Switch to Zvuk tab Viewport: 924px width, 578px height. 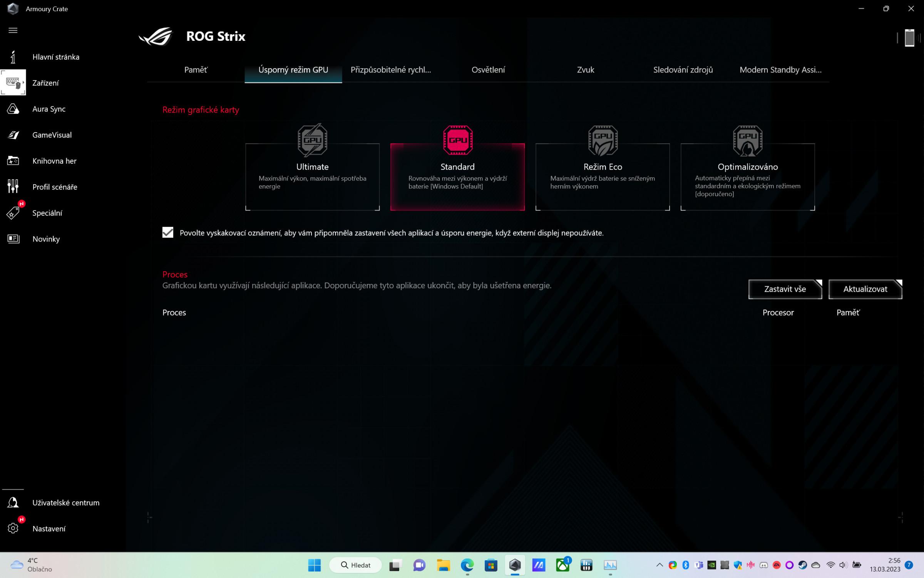coord(586,70)
